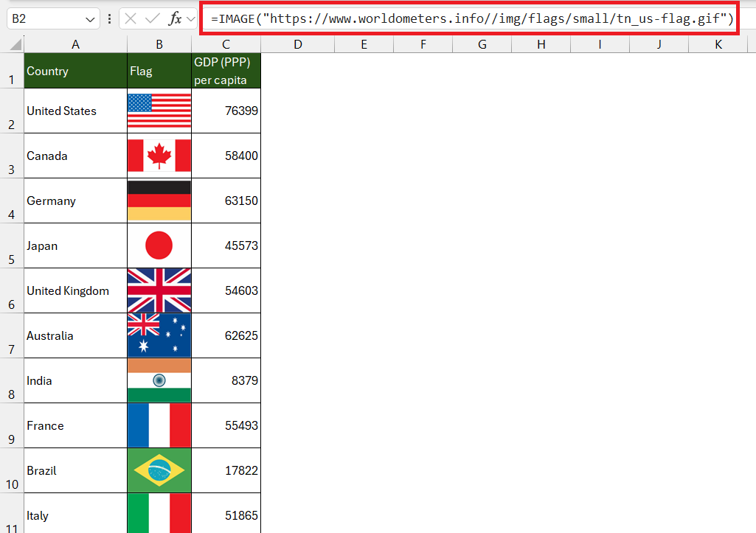The height and width of the screenshot is (533, 756).
Task: Select column E header
Action: (364, 45)
